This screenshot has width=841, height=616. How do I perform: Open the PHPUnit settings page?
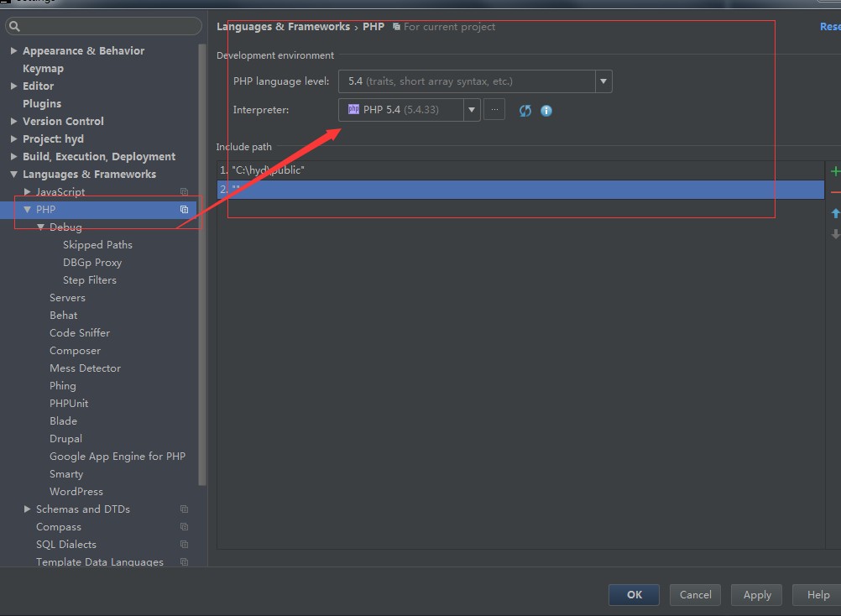pyautogui.click(x=69, y=404)
